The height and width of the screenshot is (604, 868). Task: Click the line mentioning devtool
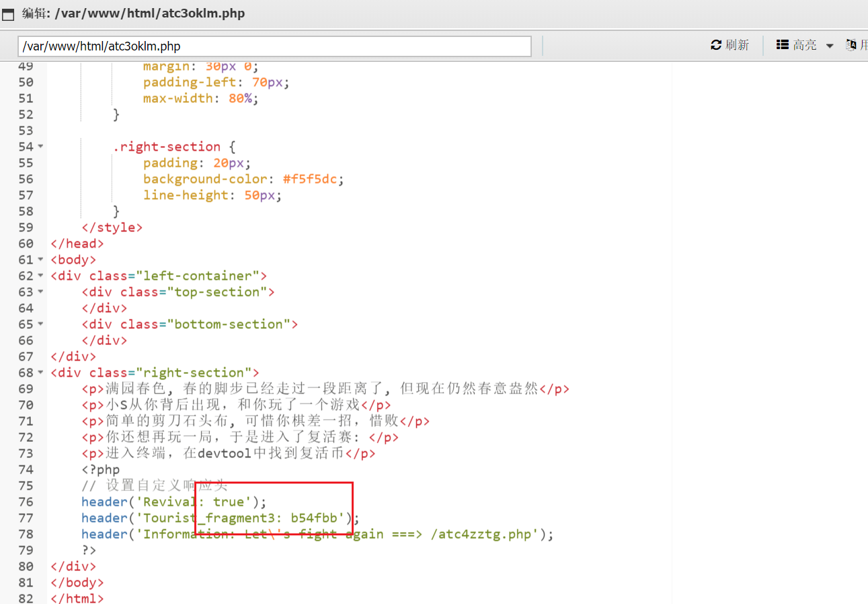229,453
